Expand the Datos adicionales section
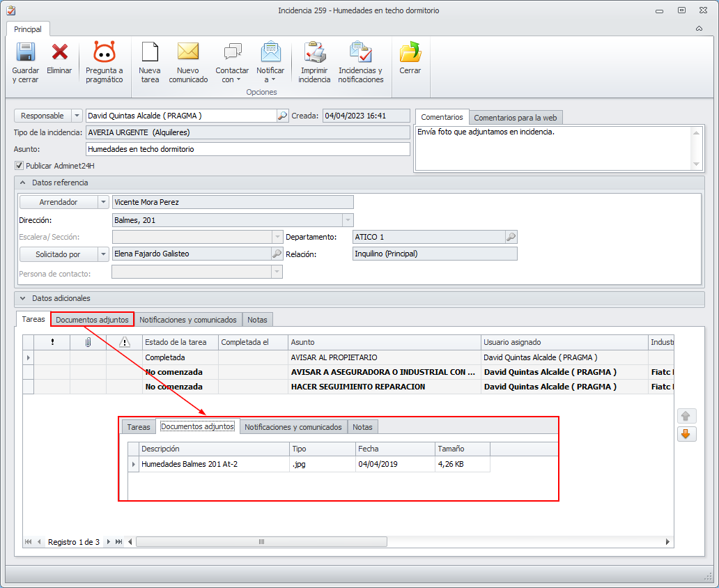The height and width of the screenshot is (588, 719). (22, 298)
